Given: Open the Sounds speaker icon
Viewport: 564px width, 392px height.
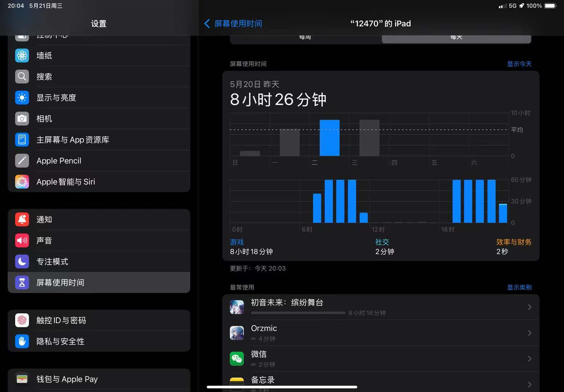Looking at the screenshot, I should click(22, 241).
